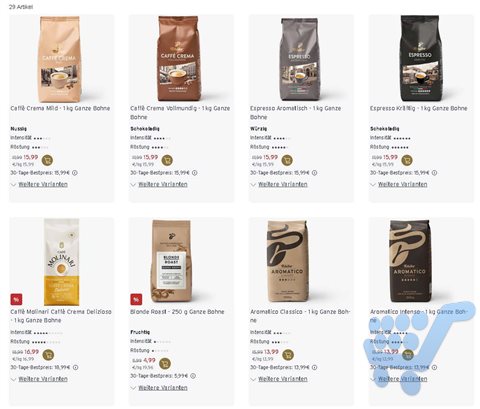This screenshot has width=480, height=409.
Task: Click the Aromatico Classico bag image
Action: click(x=288, y=261)
